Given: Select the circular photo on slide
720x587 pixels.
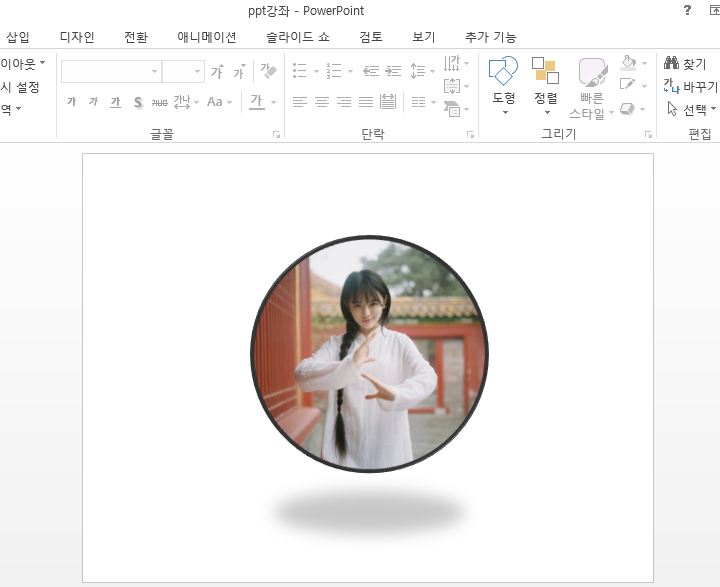Looking at the screenshot, I should pos(370,354).
